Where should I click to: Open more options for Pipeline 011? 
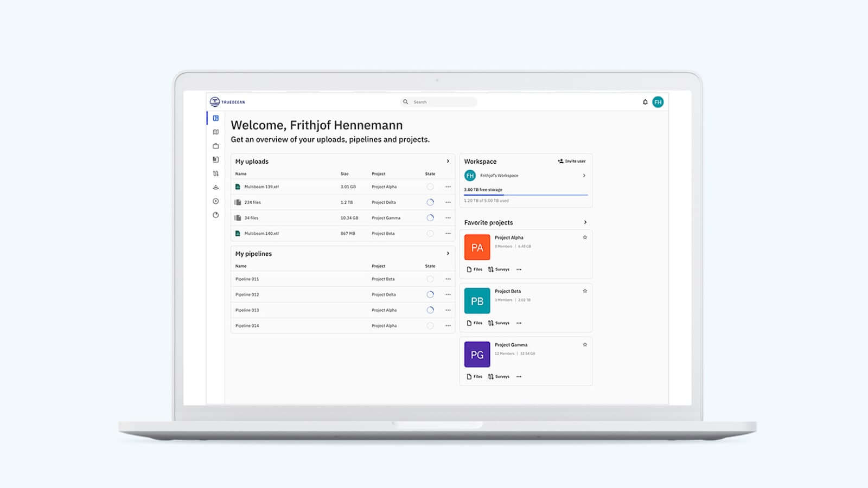[448, 279]
